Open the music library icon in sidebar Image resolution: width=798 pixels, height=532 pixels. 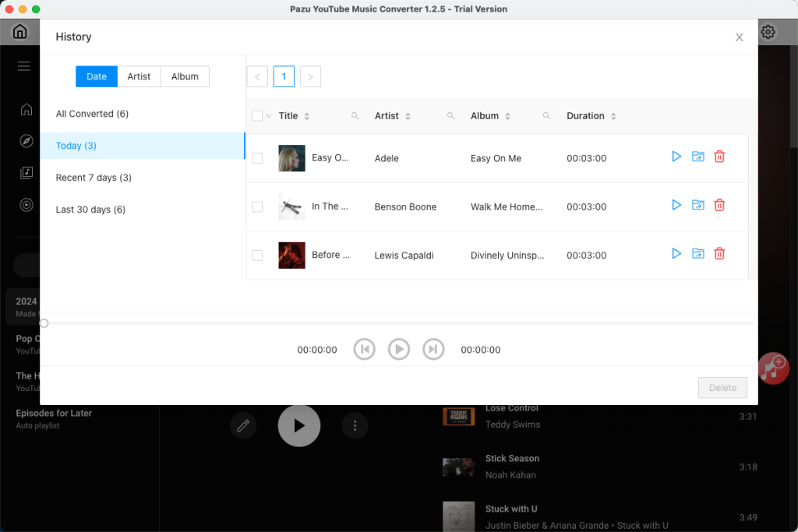26,173
